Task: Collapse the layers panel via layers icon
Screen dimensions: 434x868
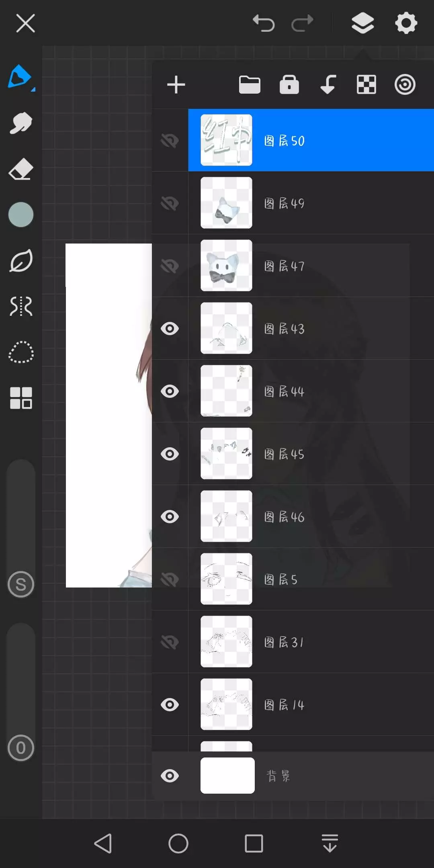Action: point(362,23)
